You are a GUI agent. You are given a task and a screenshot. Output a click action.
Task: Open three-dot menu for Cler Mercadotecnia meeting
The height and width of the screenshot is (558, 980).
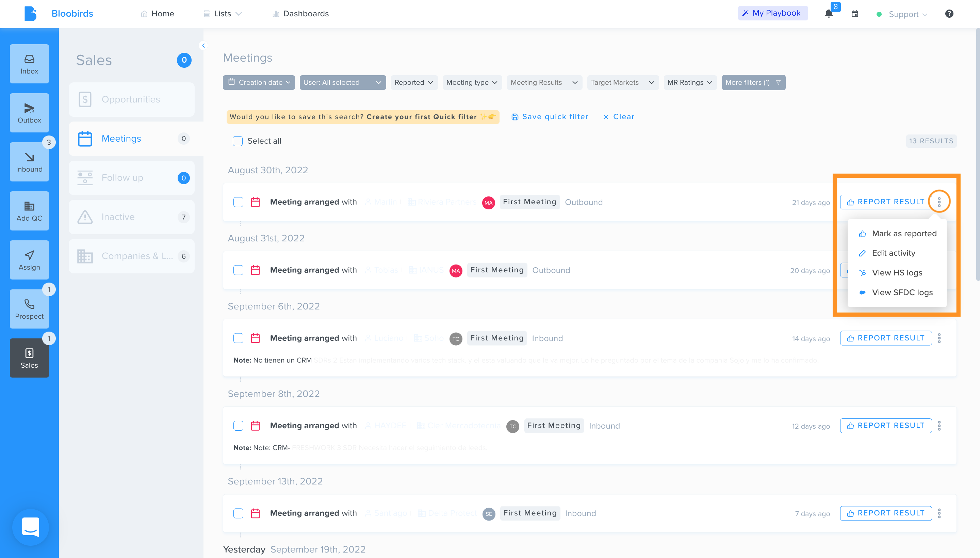tap(939, 426)
